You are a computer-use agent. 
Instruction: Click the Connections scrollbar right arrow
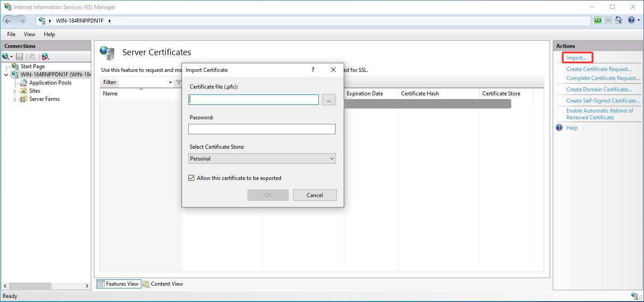(88, 286)
